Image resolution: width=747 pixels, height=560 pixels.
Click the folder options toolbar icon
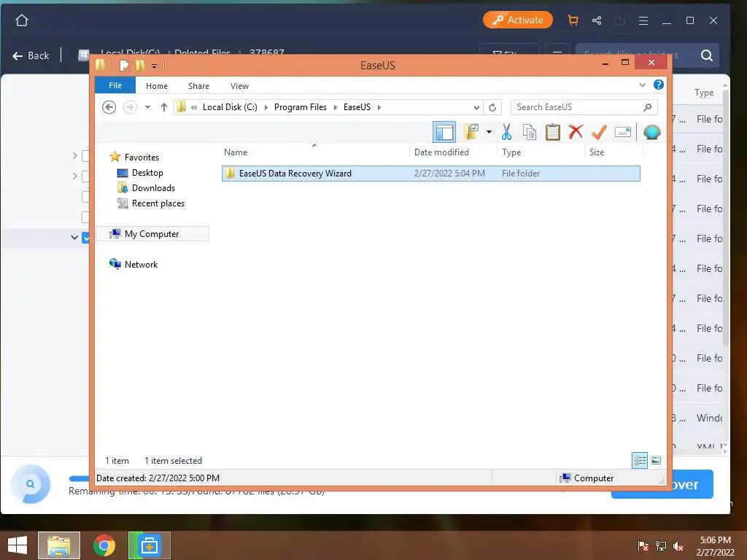pyautogui.click(x=471, y=132)
